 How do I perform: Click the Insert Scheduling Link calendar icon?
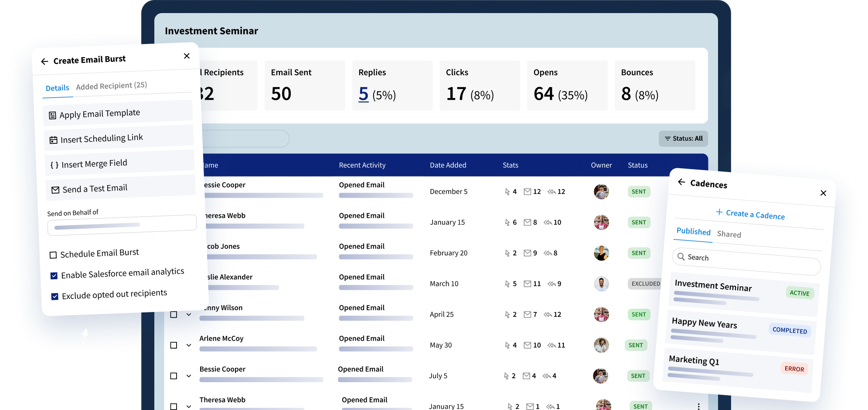coord(53,140)
